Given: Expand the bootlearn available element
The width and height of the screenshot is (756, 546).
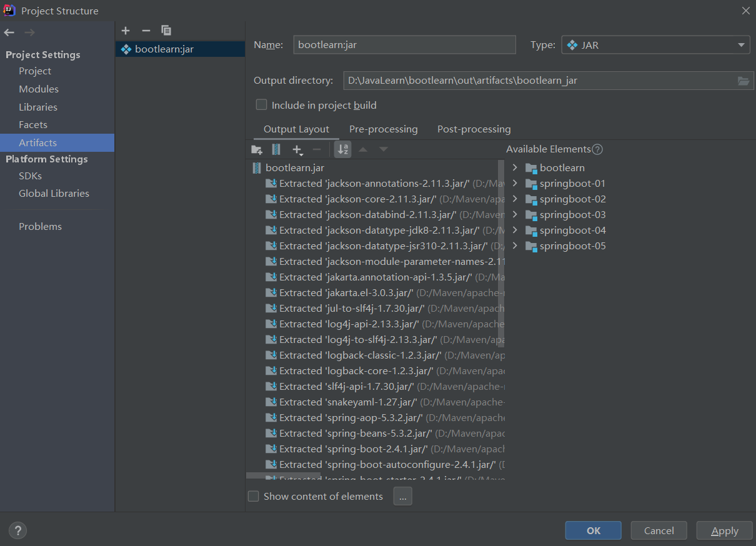Looking at the screenshot, I should [x=515, y=168].
